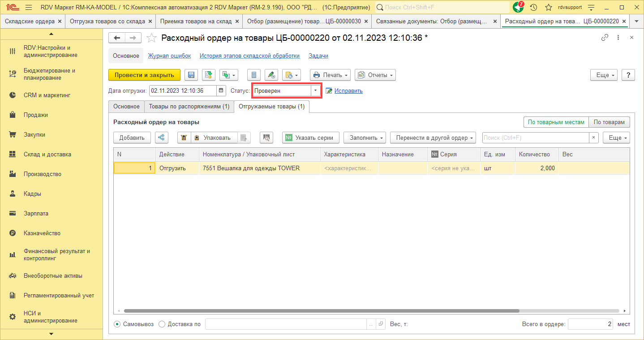Click the Провести и закрыть button
This screenshot has width=644, height=340.
coord(144,75)
